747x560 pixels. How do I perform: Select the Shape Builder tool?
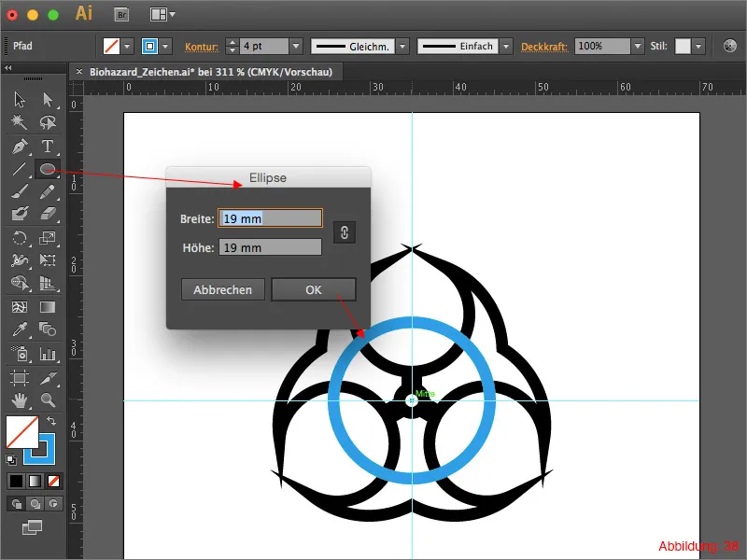(x=20, y=283)
